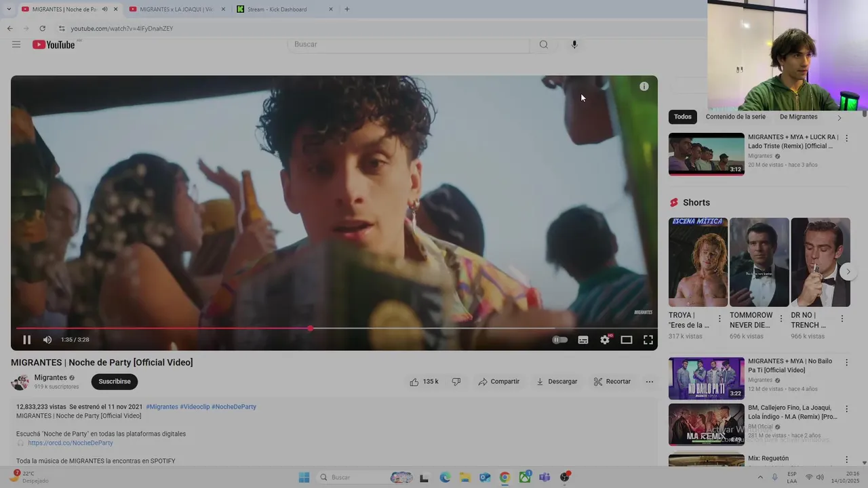Open options for TROYA short
868x488 pixels.
pos(719,319)
